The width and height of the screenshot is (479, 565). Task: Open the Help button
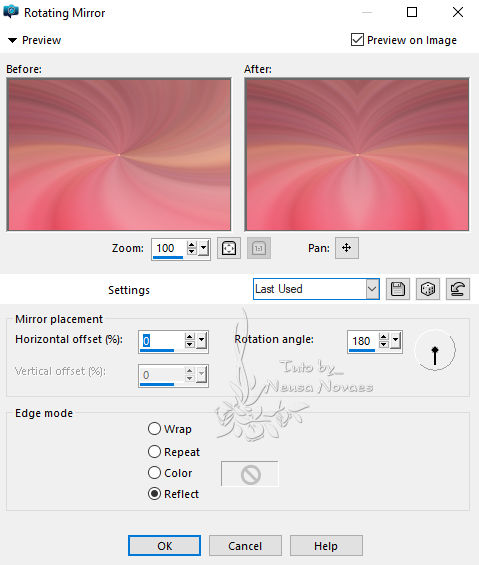(x=326, y=546)
